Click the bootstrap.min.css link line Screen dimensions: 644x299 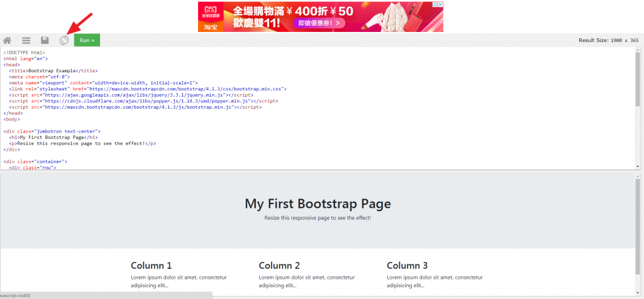(x=147, y=89)
